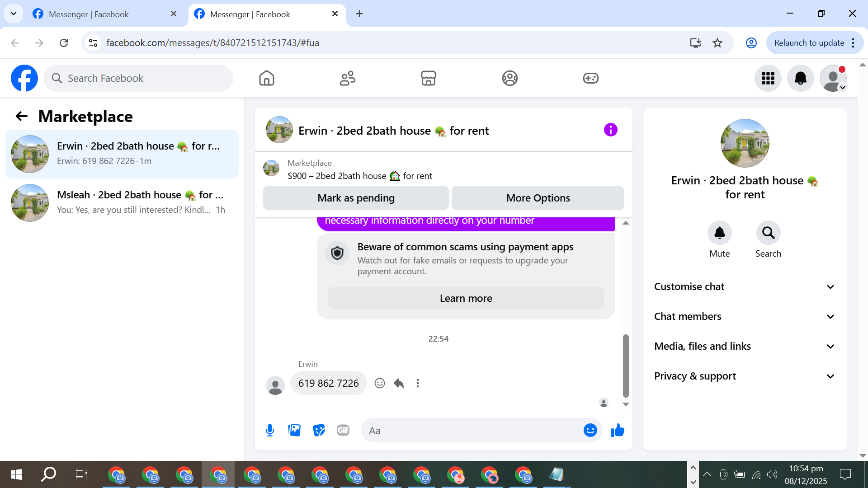This screenshot has width=868, height=488.
Task: Click Relaunch to update button
Action: click(x=808, y=43)
